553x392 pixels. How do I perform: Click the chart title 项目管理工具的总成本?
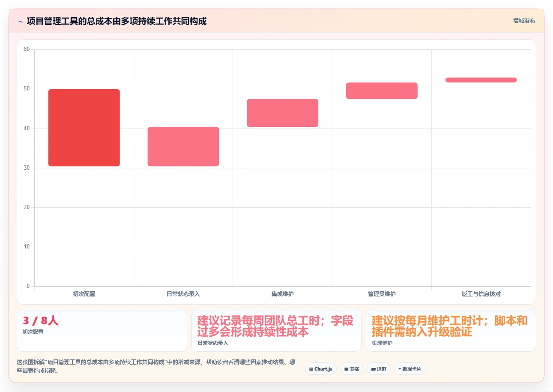117,21
